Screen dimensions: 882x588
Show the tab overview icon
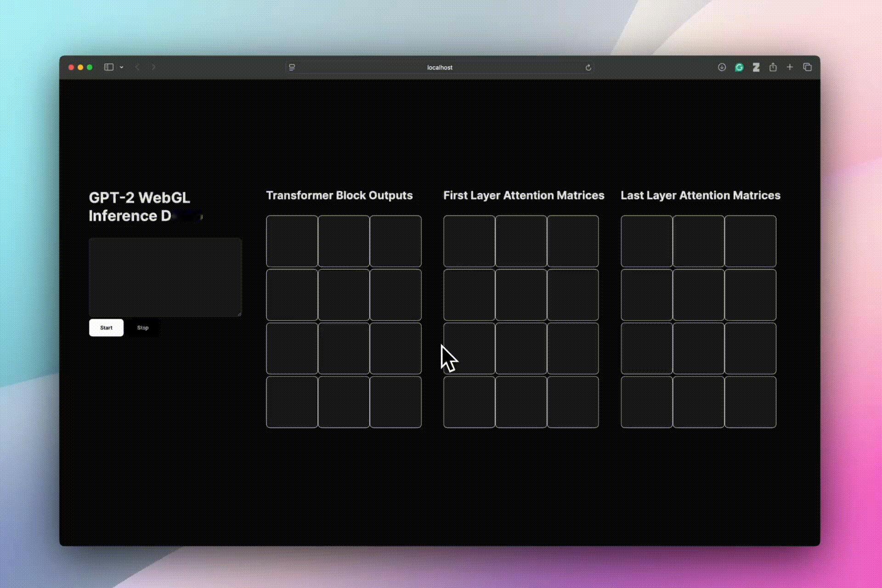click(x=807, y=67)
